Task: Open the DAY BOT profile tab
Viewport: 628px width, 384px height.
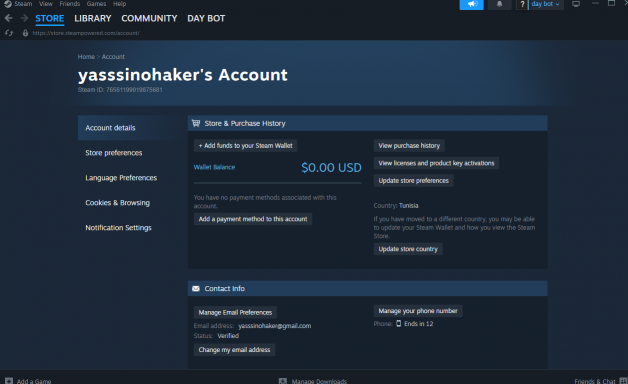Action: pyautogui.click(x=206, y=18)
